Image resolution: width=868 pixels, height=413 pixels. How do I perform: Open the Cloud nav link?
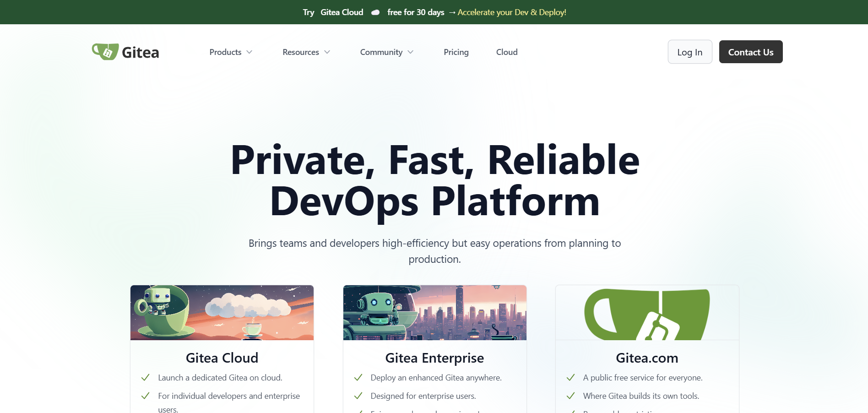pos(507,52)
